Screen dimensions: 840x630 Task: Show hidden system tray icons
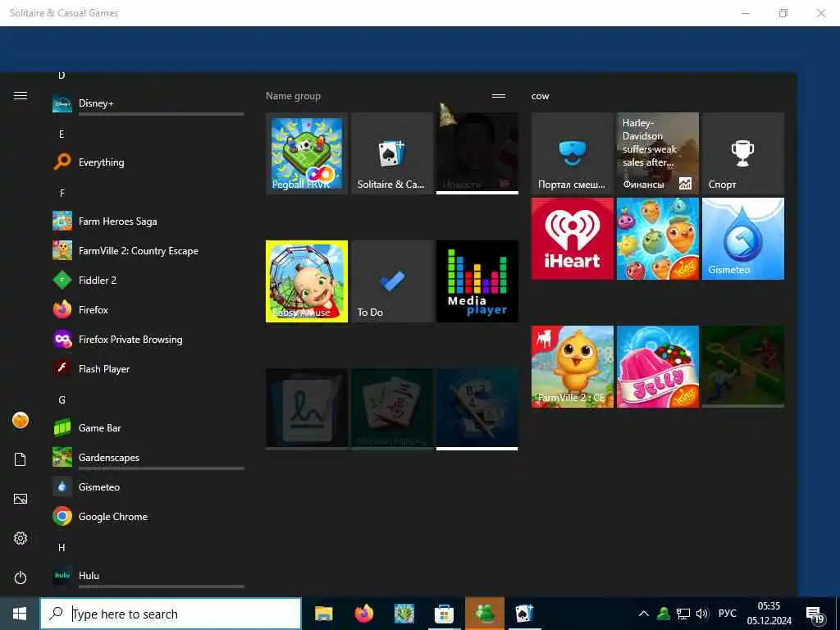[x=644, y=614]
